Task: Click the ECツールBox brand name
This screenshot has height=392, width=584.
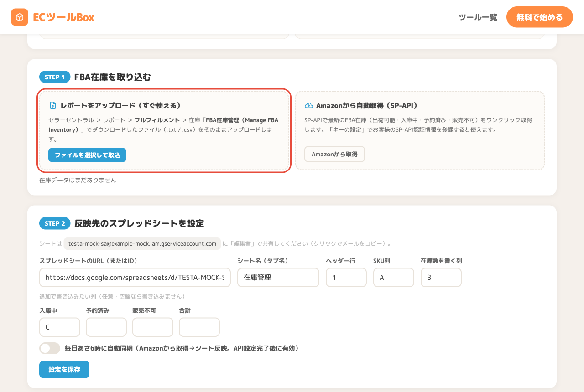Action: tap(63, 17)
